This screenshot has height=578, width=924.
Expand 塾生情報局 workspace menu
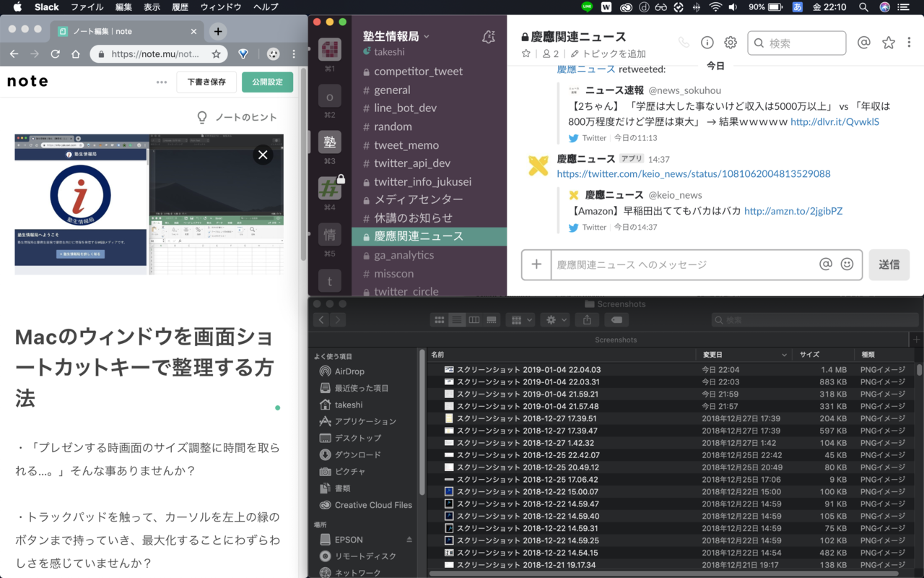(396, 36)
